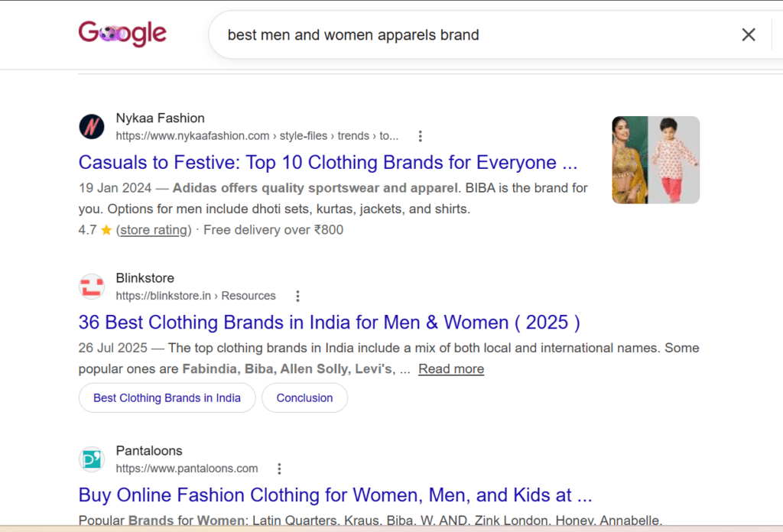Click the rating star icon
Viewport: 783px width, 532px height.
pos(106,230)
